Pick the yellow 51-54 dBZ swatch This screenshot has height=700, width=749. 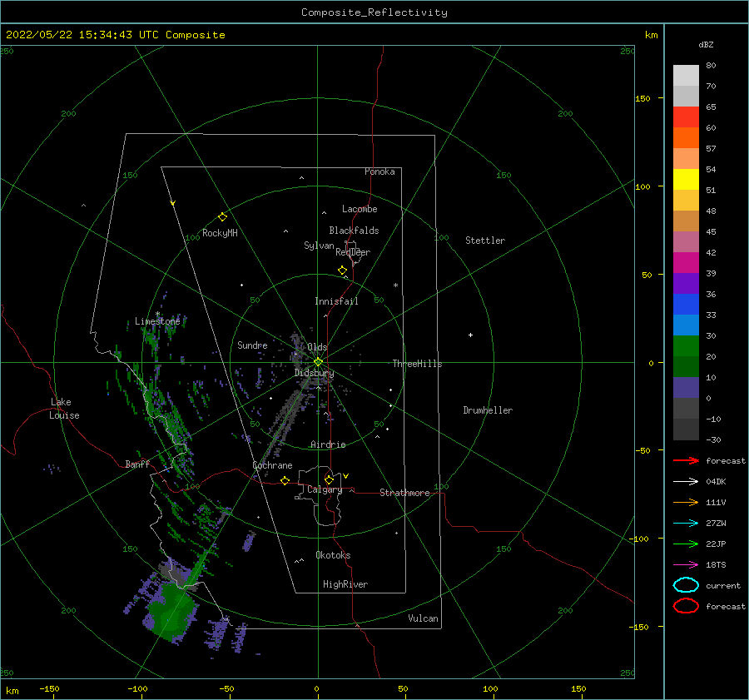[686, 180]
